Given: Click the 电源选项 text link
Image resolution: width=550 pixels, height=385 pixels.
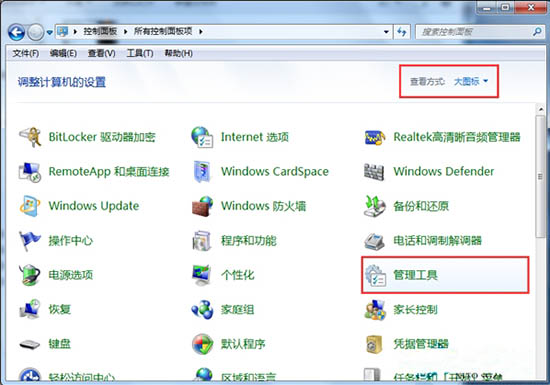Looking at the screenshot, I should pos(71,275).
